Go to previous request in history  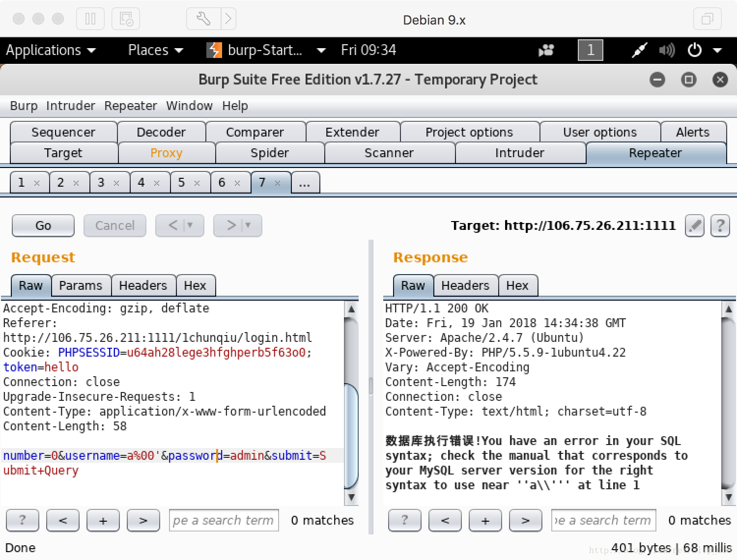pyautogui.click(x=173, y=225)
